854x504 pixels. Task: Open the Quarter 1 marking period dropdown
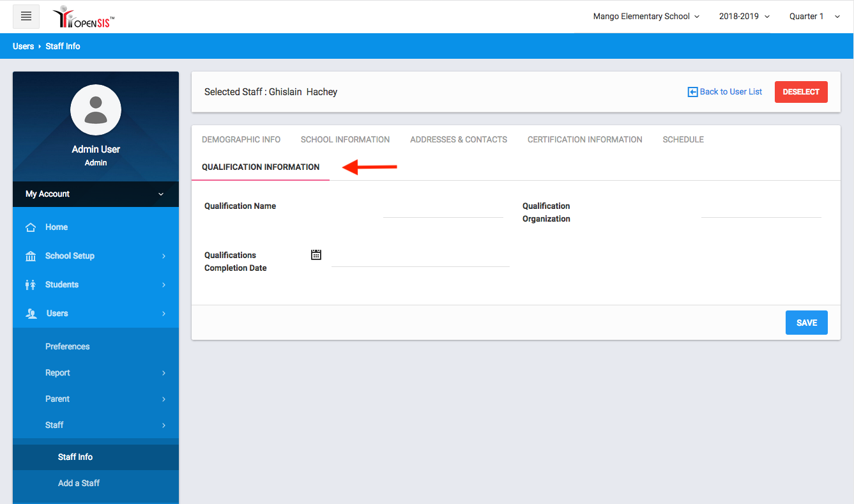tap(814, 17)
